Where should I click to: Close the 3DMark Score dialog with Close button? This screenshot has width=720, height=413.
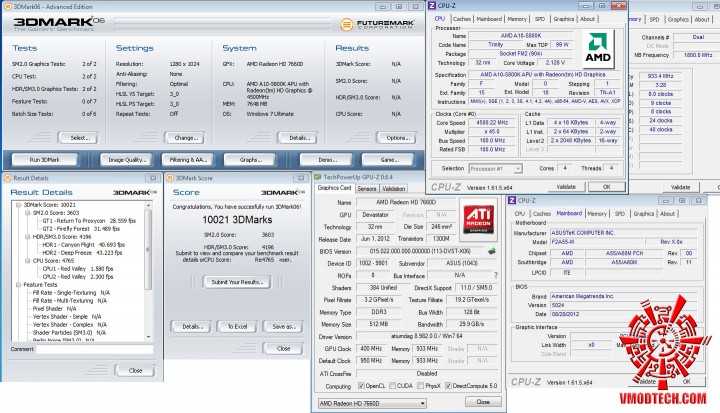click(283, 349)
